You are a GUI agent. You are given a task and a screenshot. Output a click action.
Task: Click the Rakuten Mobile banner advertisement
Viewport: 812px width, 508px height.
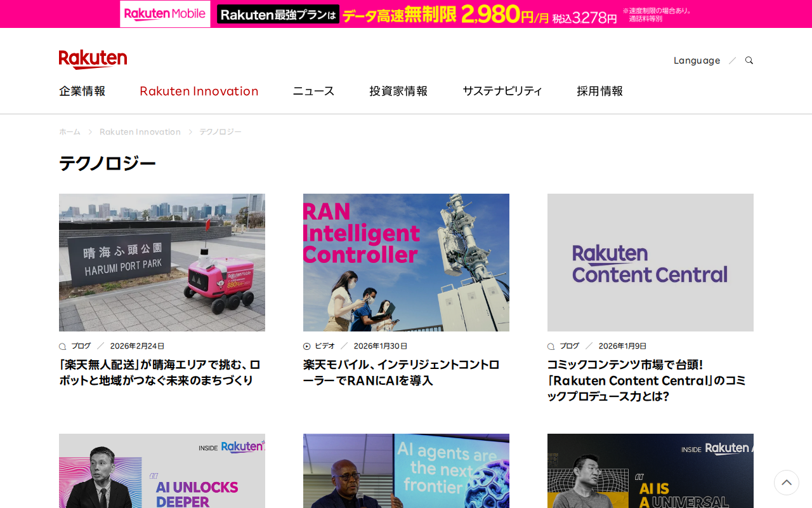point(406,14)
